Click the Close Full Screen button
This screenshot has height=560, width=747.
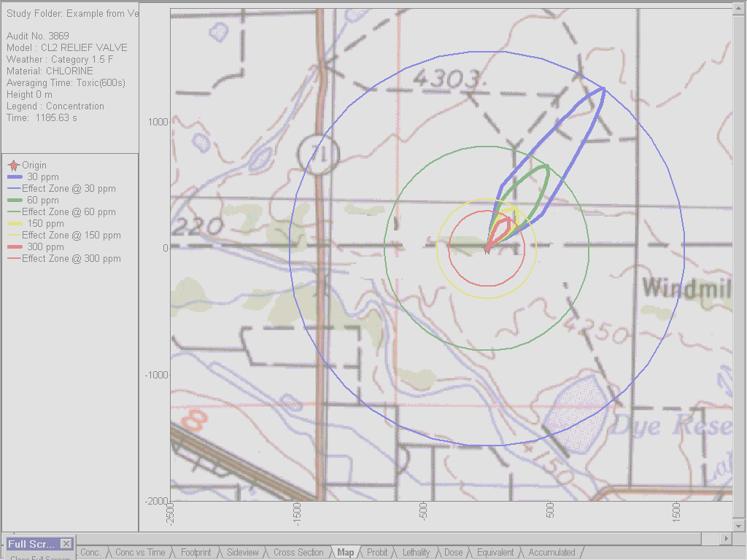(x=41, y=557)
